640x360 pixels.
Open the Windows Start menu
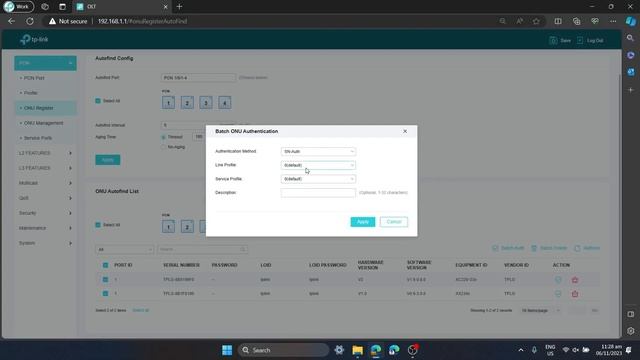pyautogui.click(x=227, y=350)
